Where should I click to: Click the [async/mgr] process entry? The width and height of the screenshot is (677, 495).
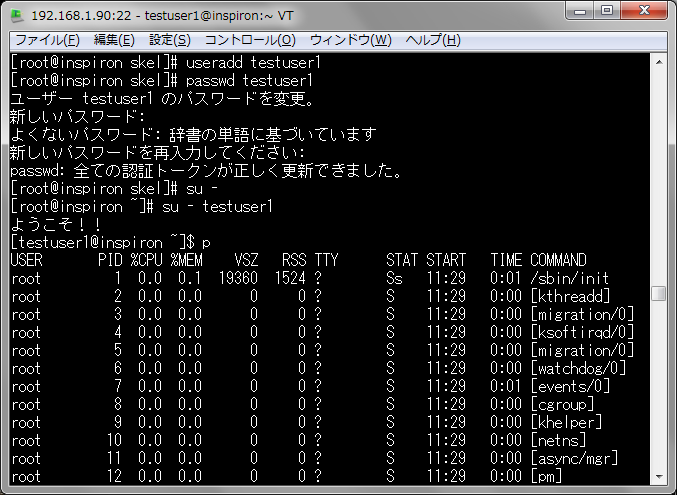[x=574, y=459]
